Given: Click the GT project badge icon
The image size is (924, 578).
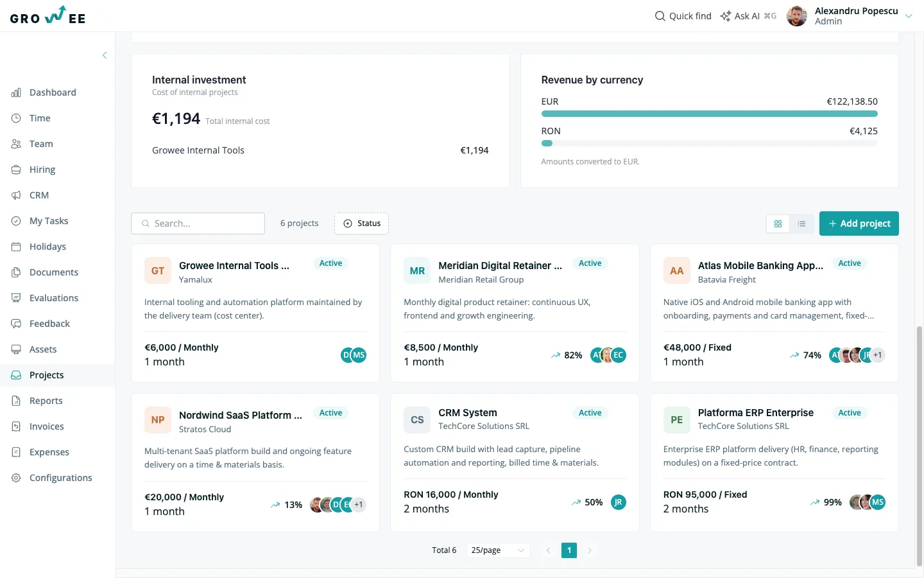Looking at the screenshot, I should [158, 271].
